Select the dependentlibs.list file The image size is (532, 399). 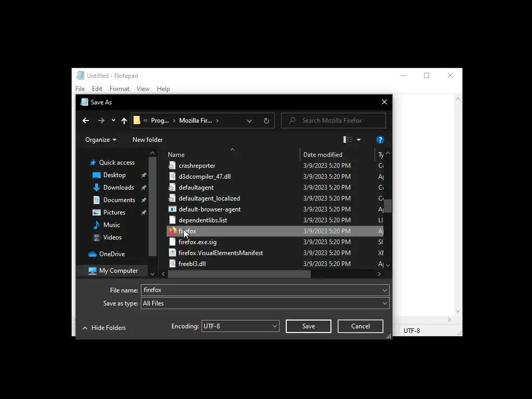pos(275,220)
